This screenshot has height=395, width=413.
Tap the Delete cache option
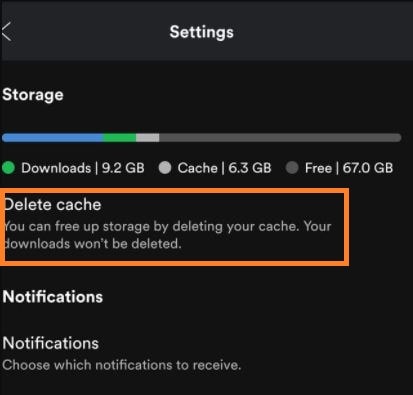(173, 227)
